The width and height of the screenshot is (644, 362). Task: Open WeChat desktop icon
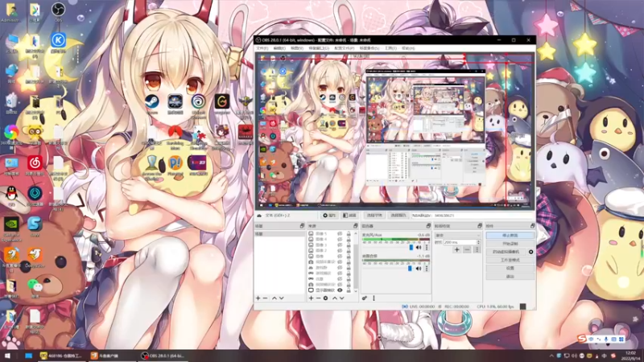tap(35, 288)
